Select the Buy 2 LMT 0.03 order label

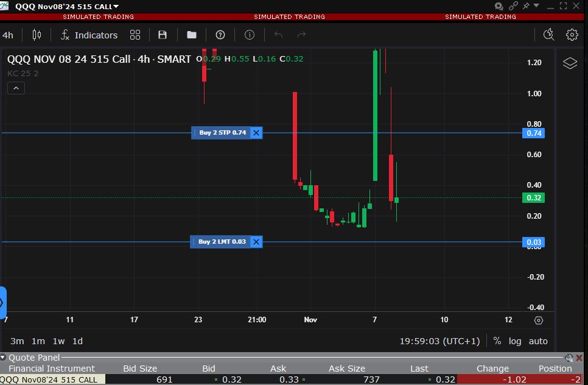point(222,242)
